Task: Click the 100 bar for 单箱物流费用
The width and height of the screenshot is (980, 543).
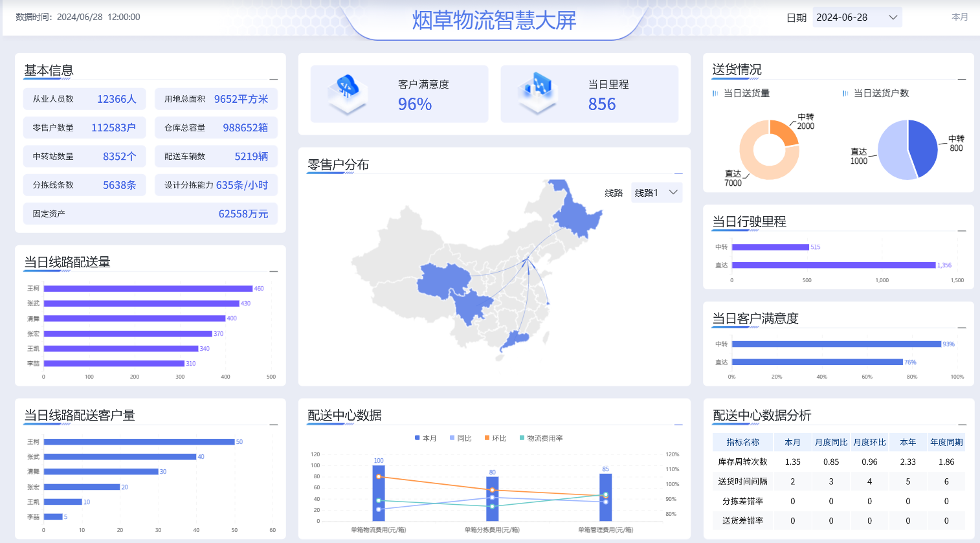Action: coord(379,493)
